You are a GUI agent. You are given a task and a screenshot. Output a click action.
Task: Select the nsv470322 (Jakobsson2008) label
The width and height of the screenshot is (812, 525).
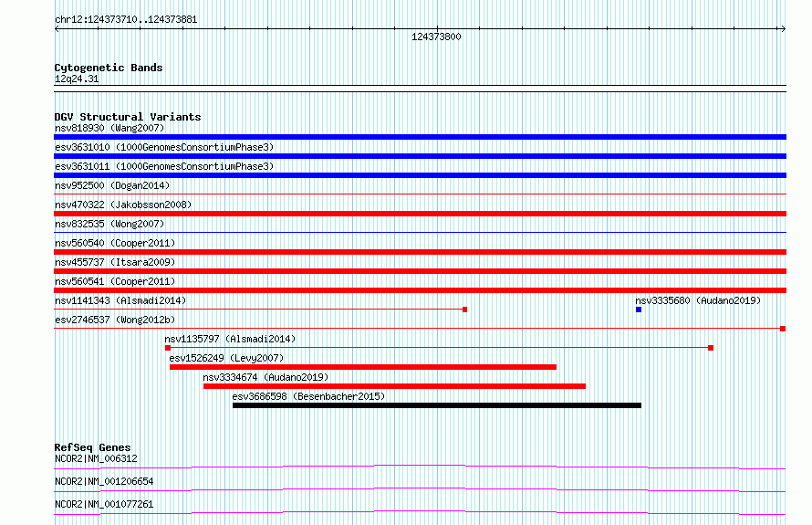click(123, 205)
